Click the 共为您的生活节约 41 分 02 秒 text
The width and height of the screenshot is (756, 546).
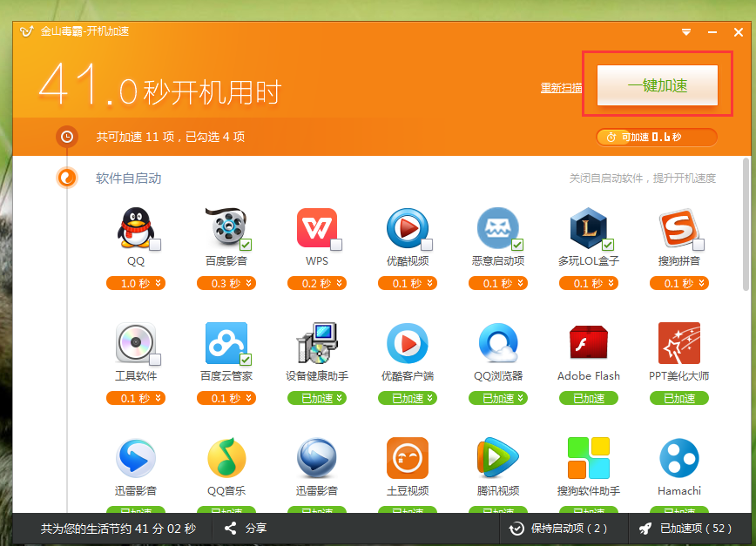click(118, 529)
